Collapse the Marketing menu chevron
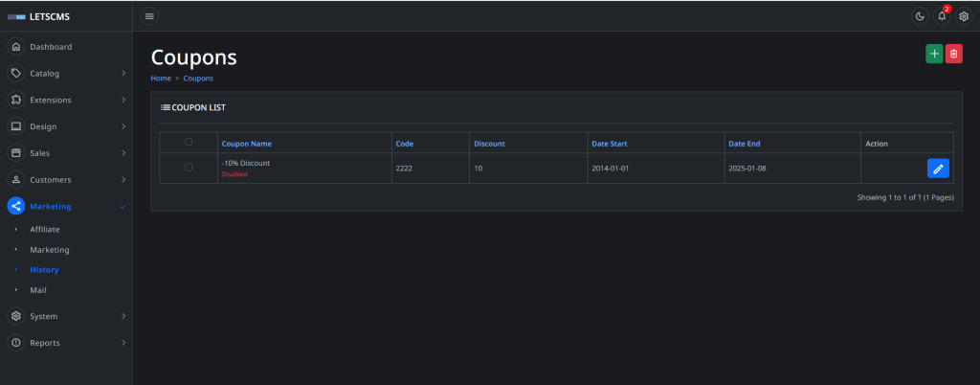This screenshot has width=980, height=385. [x=122, y=207]
